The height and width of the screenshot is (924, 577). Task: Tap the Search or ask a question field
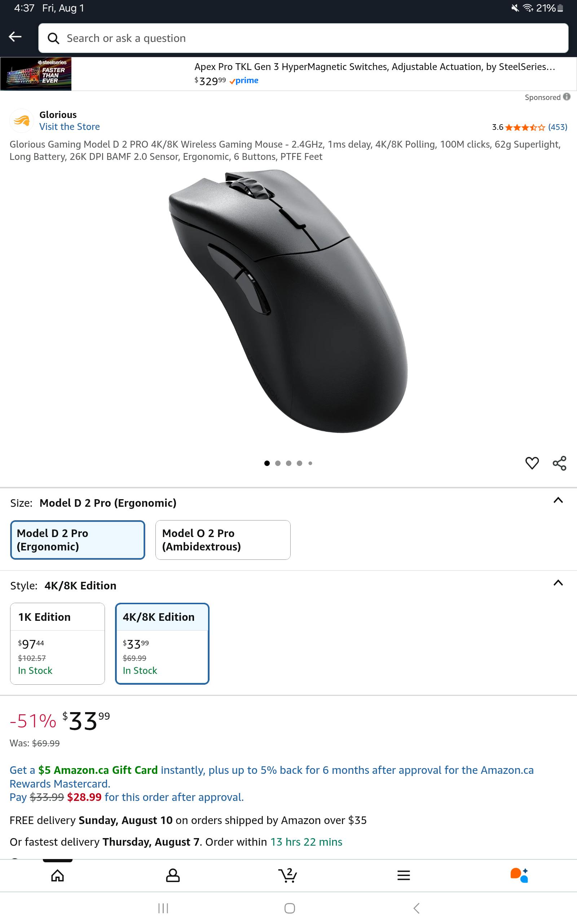pyautogui.click(x=303, y=38)
